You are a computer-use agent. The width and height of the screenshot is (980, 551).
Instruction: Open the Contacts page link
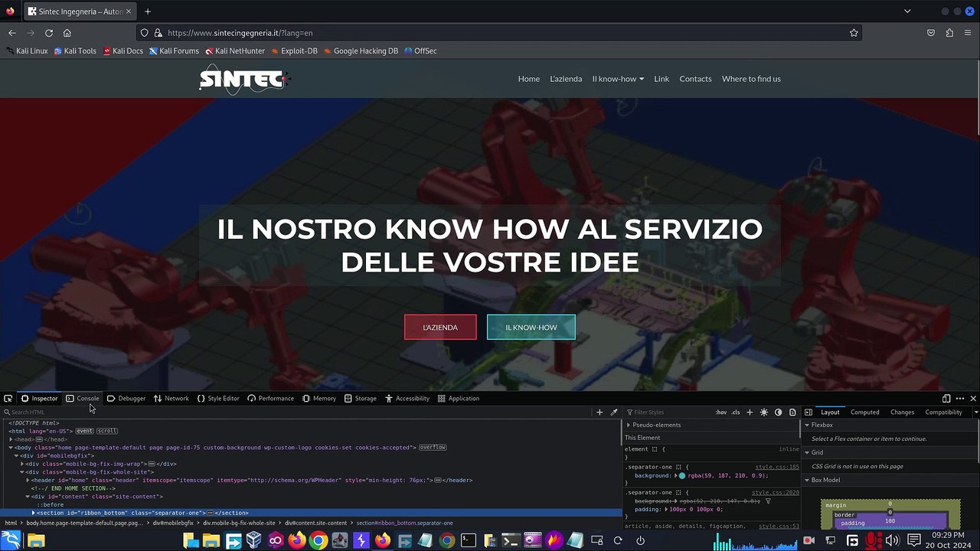coord(695,79)
